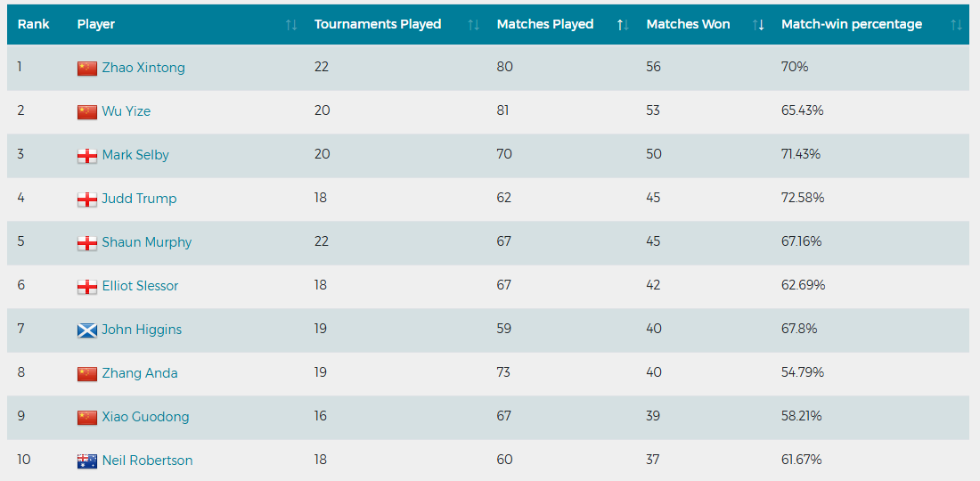Screen dimensions: 980x481
Task: Open Wu Yize player link
Action: tap(127, 111)
